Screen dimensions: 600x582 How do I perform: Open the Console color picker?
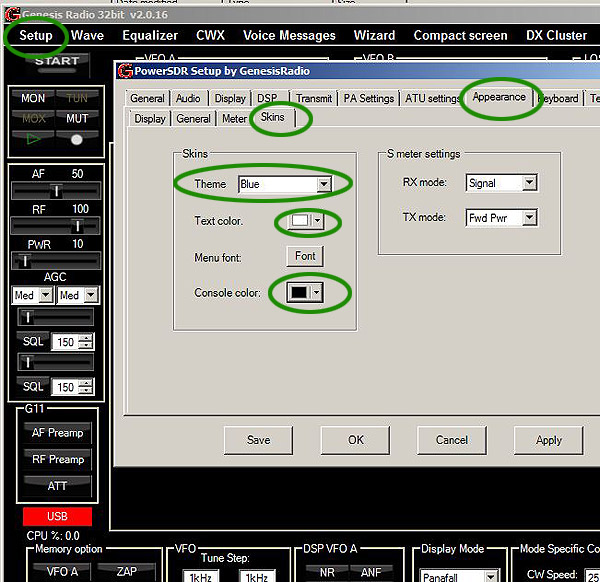(x=305, y=292)
